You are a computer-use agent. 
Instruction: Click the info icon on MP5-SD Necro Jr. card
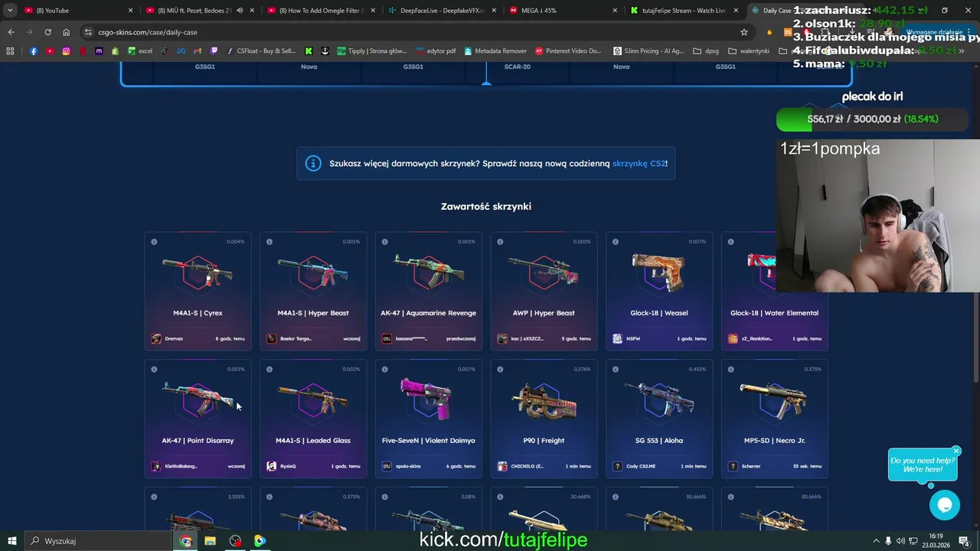point(730,370)
